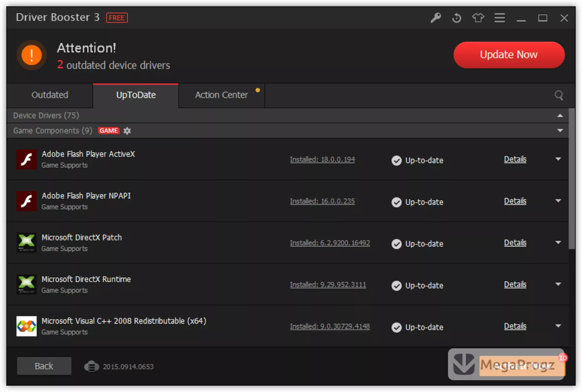The width and height of the screenshot is (582, 392).
Task: Open Details for Adobe Flash Player ActiveX
Action: [515, 159]
